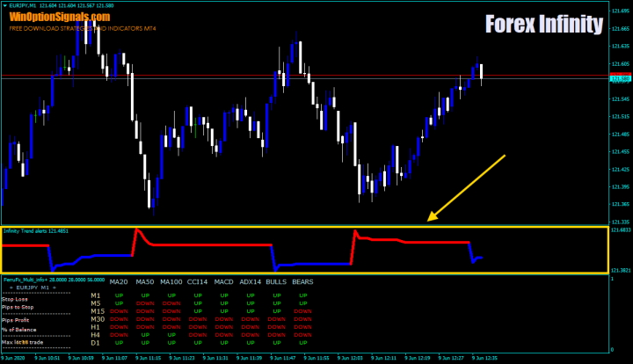Screen dimensions: 633x364
Task: Click the H4 timeframe row label
Action: point(95,335)
